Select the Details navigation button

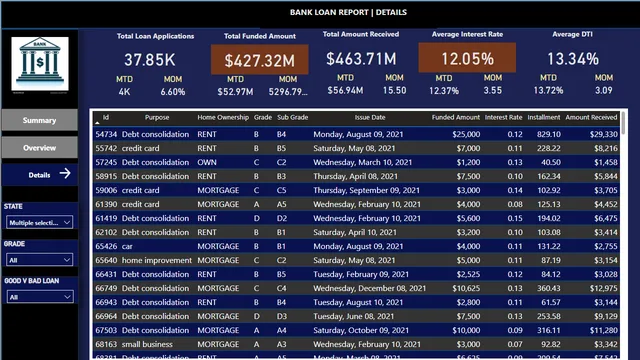click(40, 175)
